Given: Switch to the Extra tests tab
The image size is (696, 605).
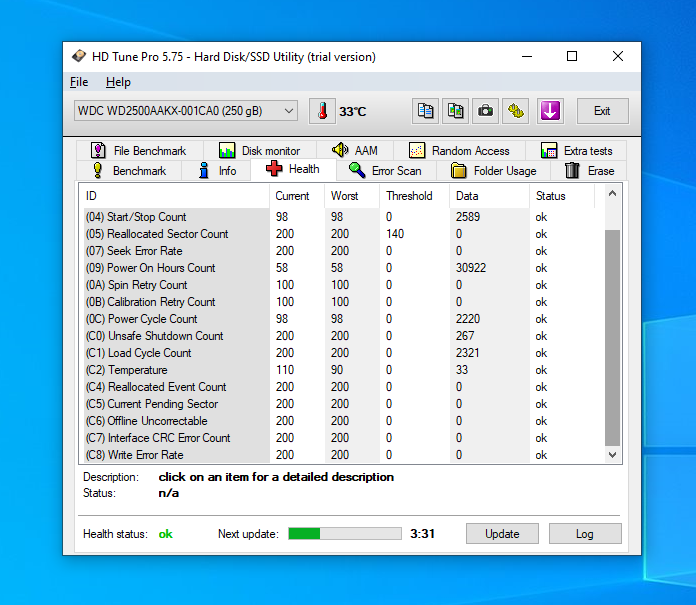Looking at the screenshot, I should pyautogui.click(x=576, y=150).
